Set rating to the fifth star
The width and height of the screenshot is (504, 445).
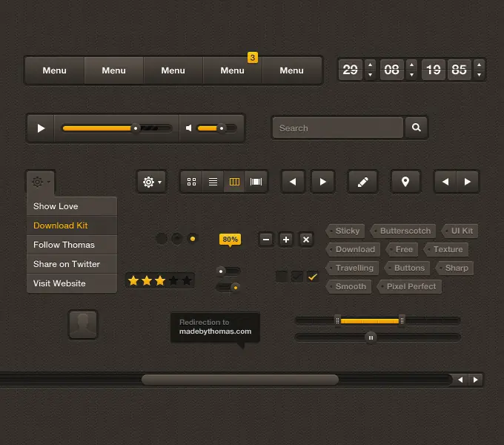tap(187, 280)
